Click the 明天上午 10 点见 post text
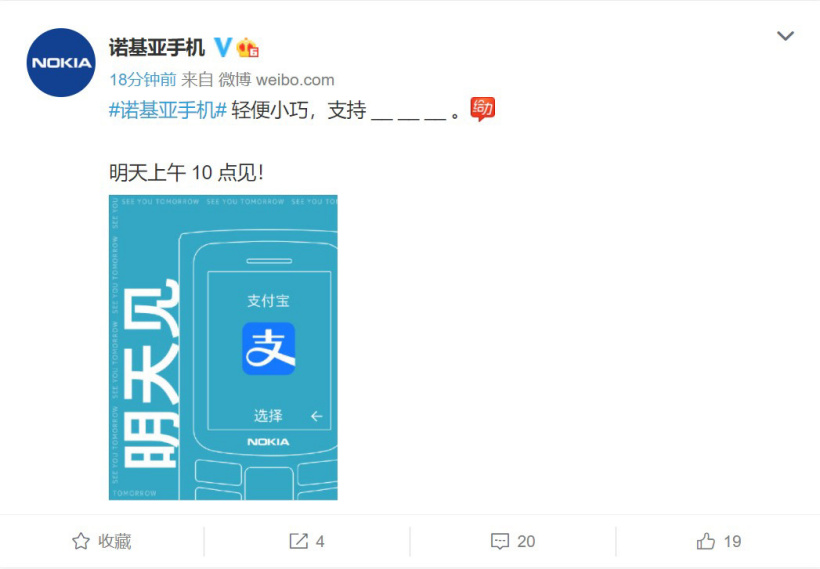Screen dimensions: 820x569 tap(186, 173)
